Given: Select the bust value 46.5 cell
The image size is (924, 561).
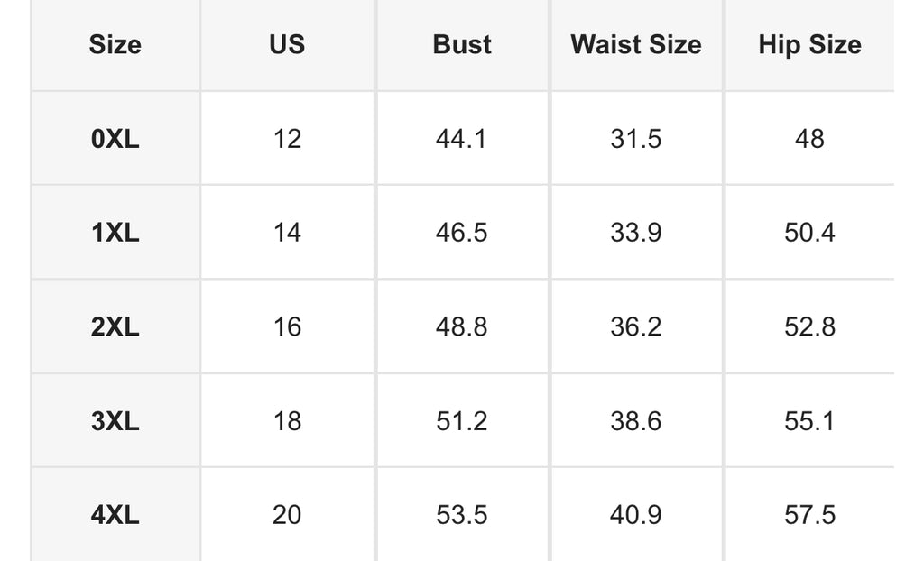Looking at the screenshot, I should click(462, 232).
